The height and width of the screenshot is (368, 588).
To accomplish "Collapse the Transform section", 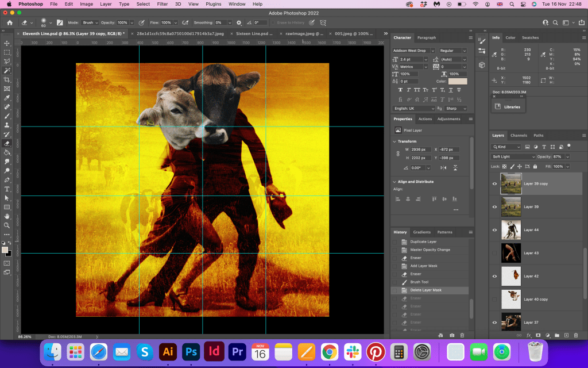I will [x=394, y=141].
